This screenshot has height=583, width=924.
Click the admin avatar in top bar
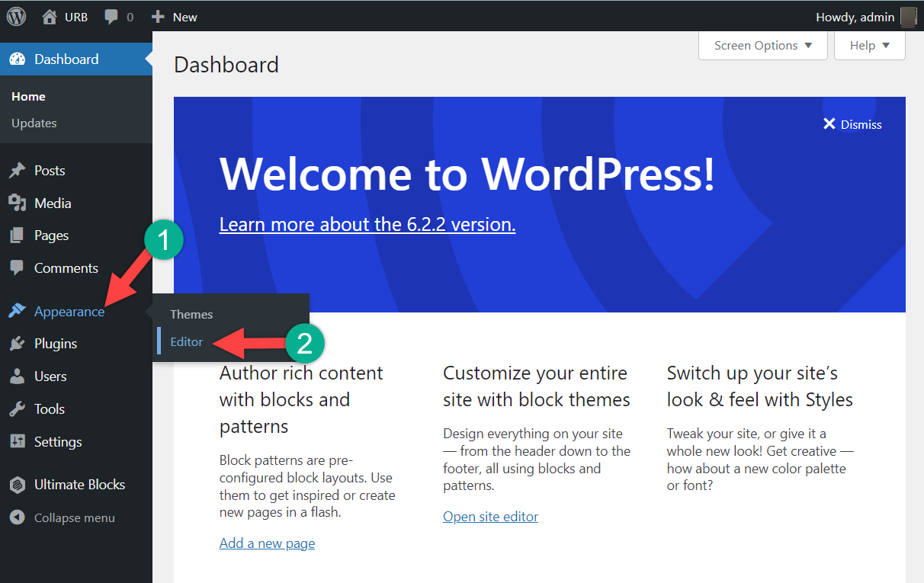tap(908, 17)
